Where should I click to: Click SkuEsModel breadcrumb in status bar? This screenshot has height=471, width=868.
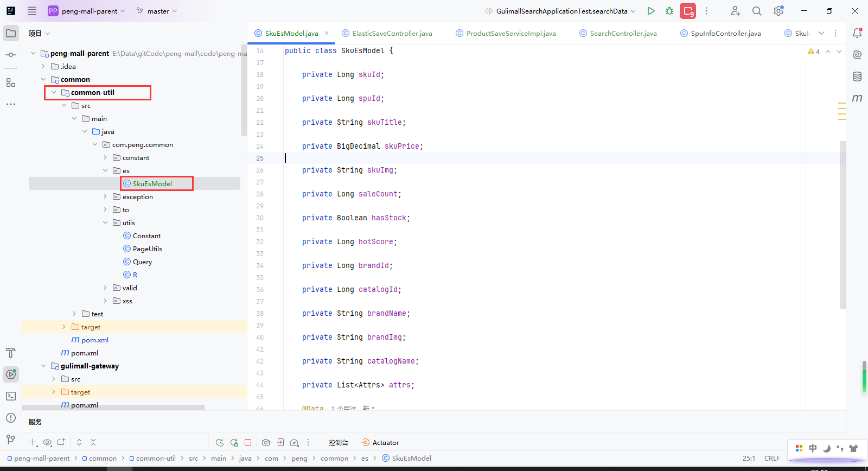tap(407, 458)
